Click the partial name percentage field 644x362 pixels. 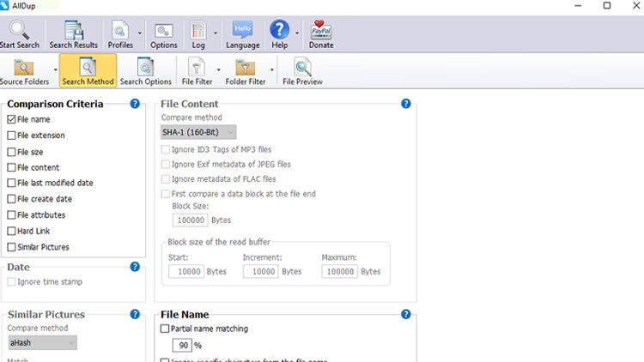pyautogui.click(x=182, y=345)
